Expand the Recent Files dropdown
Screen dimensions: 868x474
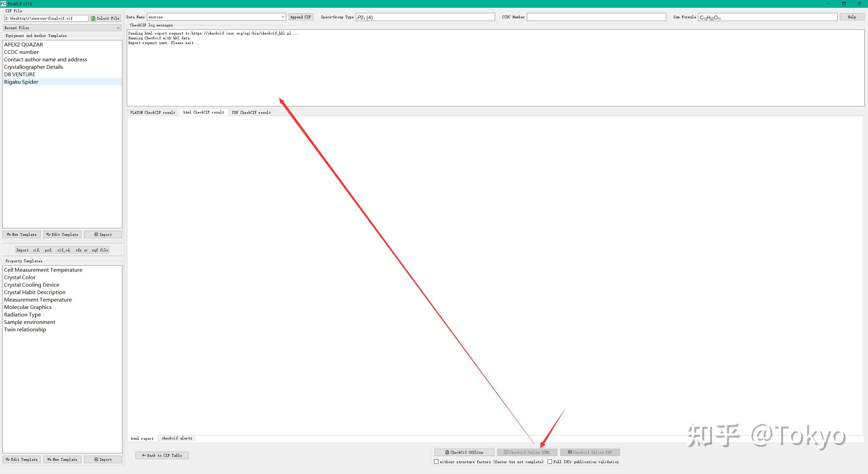click(118, 28)
